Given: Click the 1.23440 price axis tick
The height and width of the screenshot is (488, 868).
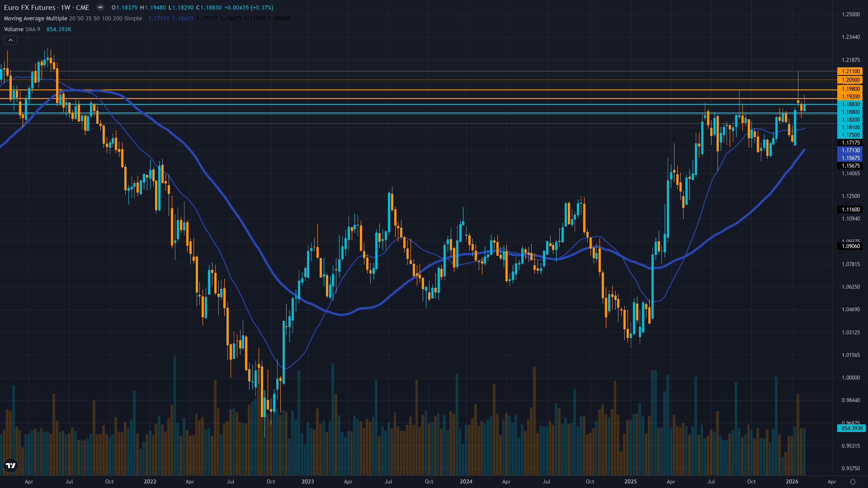Looking at the screenshot, I should 851,37.
